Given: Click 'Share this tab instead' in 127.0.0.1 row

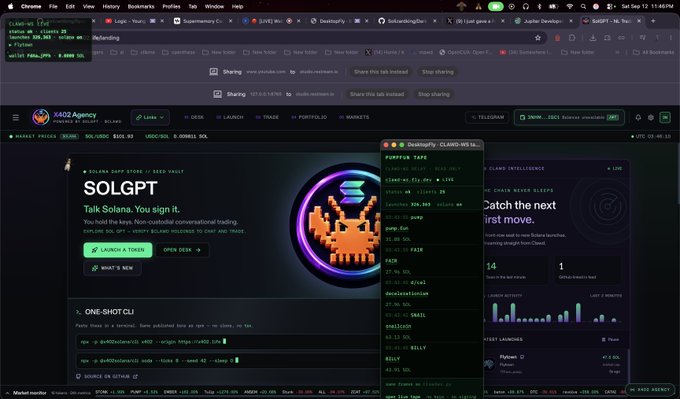Looking at the screenshot, I should tap(377, 94).
